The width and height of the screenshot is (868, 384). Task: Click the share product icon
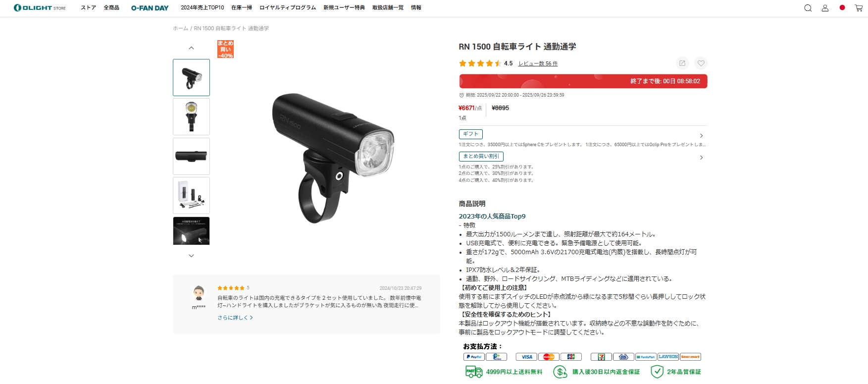(x=682, y=63)
